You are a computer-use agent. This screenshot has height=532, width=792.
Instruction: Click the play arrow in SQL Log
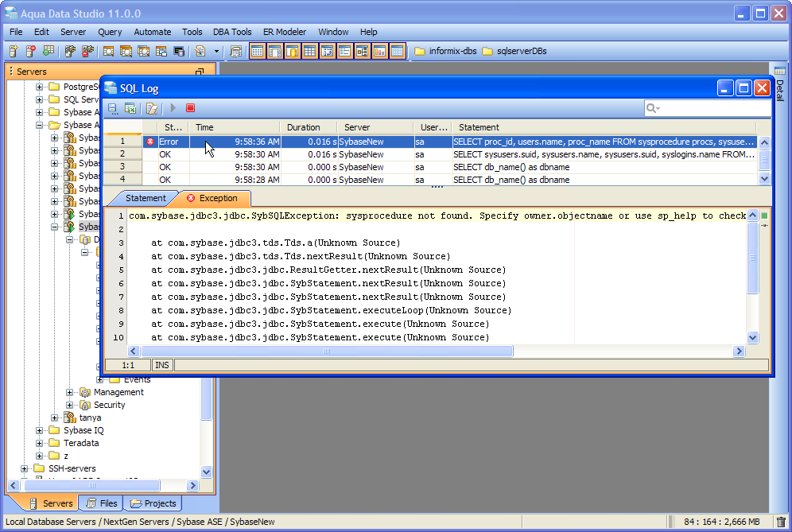[x=173, y=107]
